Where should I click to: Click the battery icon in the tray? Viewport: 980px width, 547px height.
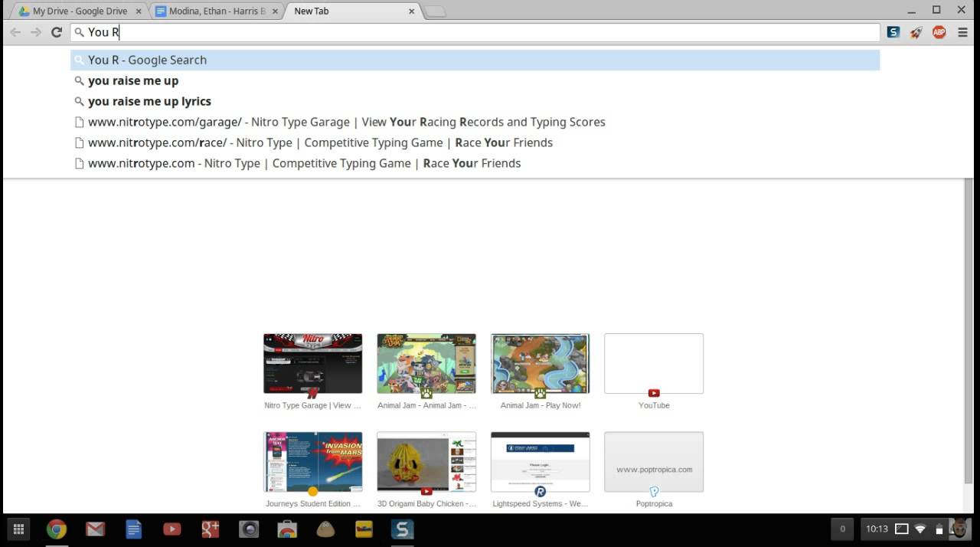(x=939, y=529)
